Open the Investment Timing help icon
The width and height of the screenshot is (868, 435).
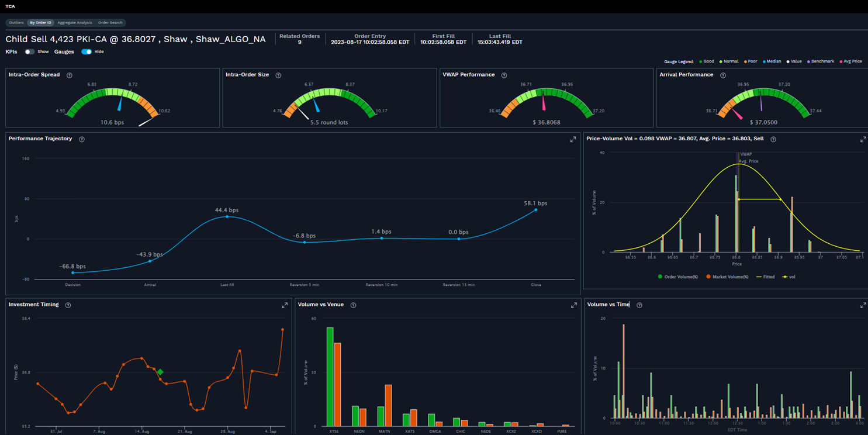[x=68, y=305]
